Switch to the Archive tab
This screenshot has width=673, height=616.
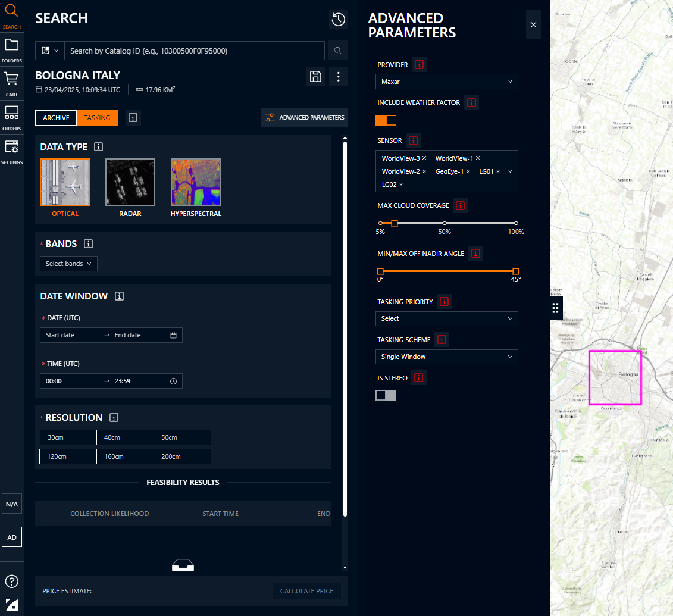(x=56, y=118)
